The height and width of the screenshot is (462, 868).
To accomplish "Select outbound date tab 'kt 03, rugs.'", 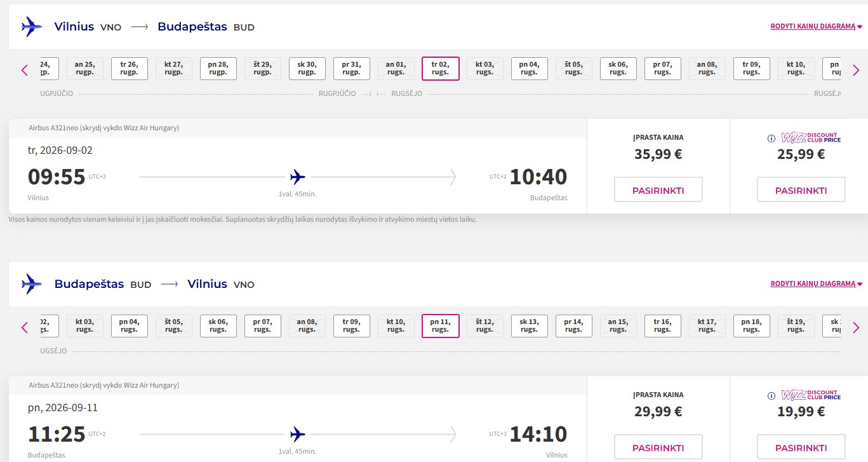I will click(485, 69).
